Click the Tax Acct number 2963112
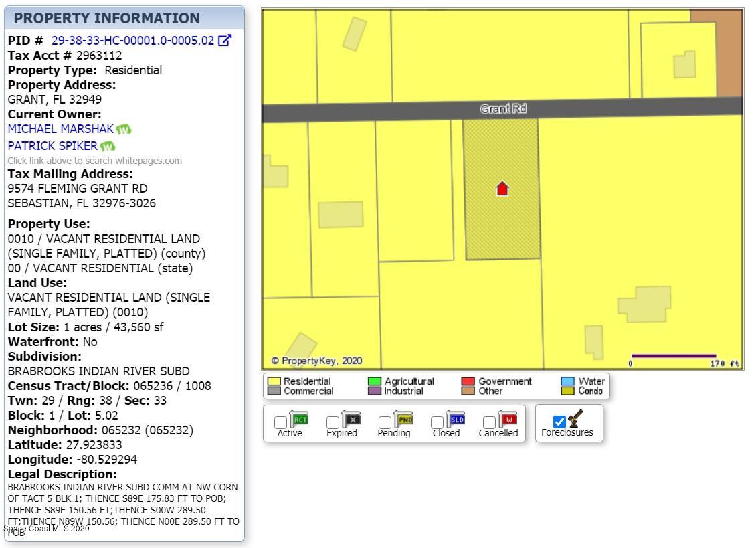The height and width of the screenshot is (548, 756). pyautogui.click(x=99, y=56)
